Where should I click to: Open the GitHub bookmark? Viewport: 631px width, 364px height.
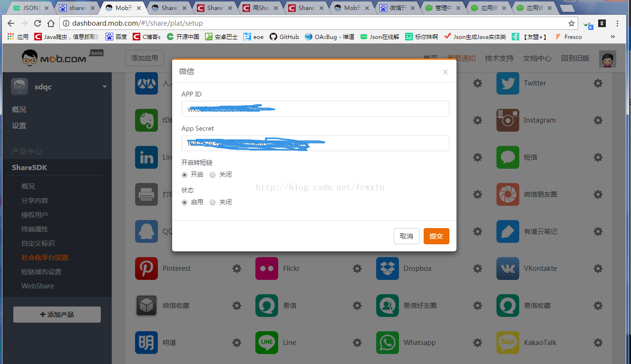[284, 37]
